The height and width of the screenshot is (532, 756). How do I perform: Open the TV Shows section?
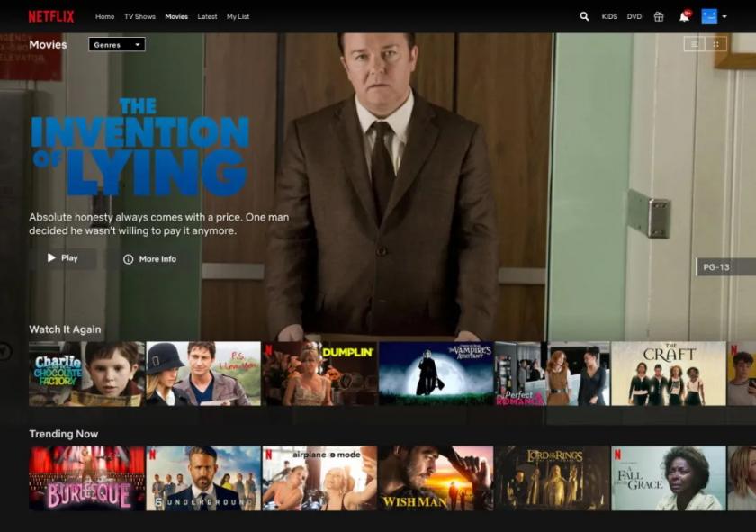coord(139,16)
